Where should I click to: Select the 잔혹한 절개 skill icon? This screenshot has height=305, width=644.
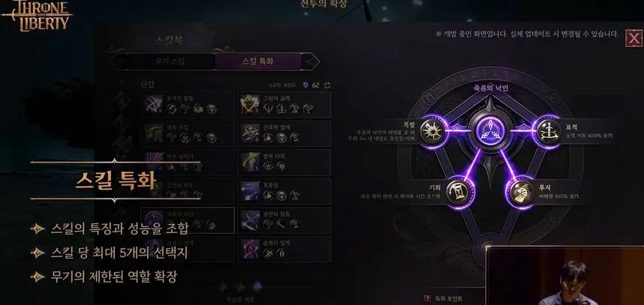coord(250,133)
